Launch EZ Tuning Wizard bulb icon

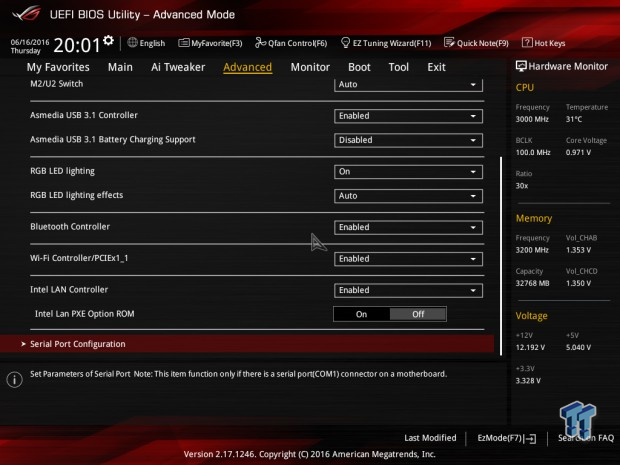(x=345, y=42)
